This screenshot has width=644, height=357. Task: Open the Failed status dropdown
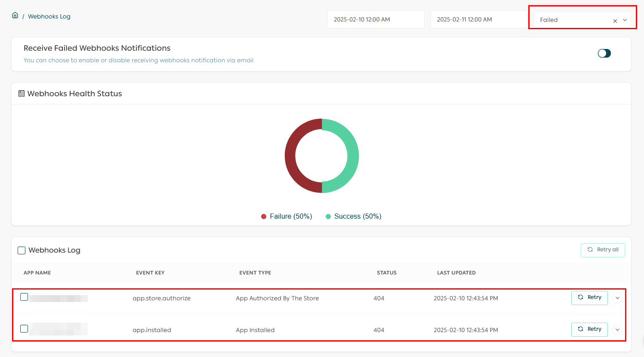pyautogui.click(x=625, y=20)
